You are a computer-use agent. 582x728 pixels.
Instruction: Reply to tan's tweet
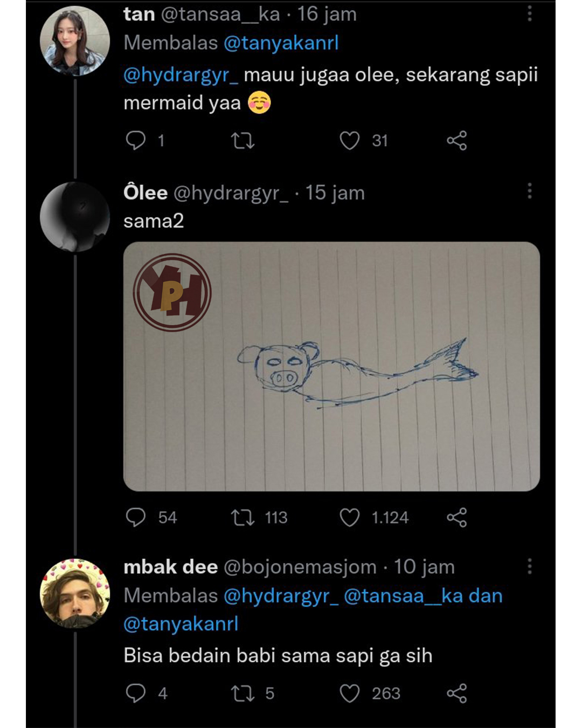pos(136,141)
